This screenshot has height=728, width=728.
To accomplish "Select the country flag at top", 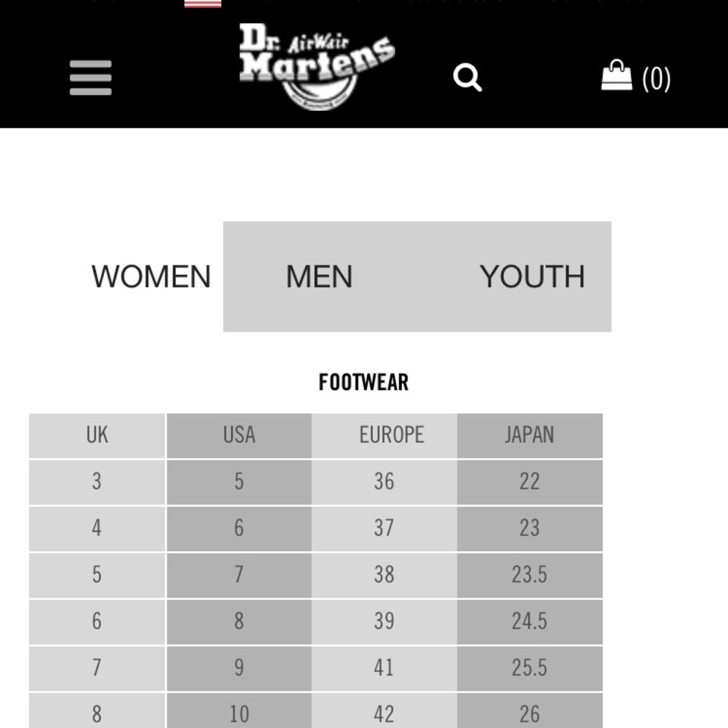I will tap(202, 4).
